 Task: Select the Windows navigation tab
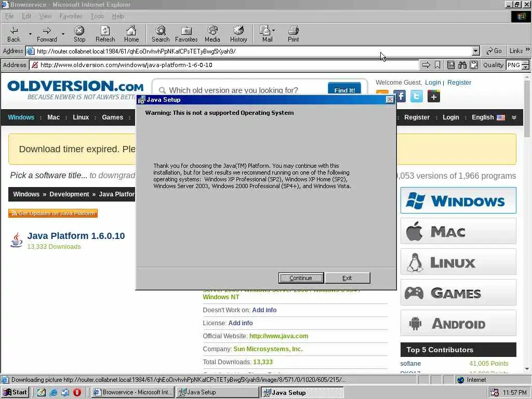coord(21,117)
